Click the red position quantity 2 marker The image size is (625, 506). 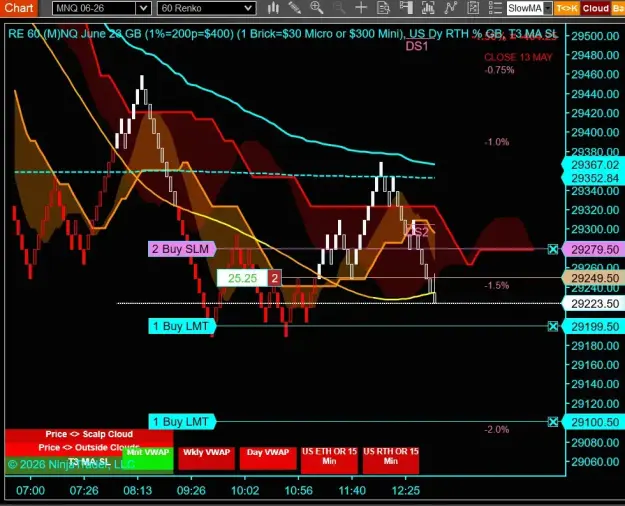pos(274,278)
